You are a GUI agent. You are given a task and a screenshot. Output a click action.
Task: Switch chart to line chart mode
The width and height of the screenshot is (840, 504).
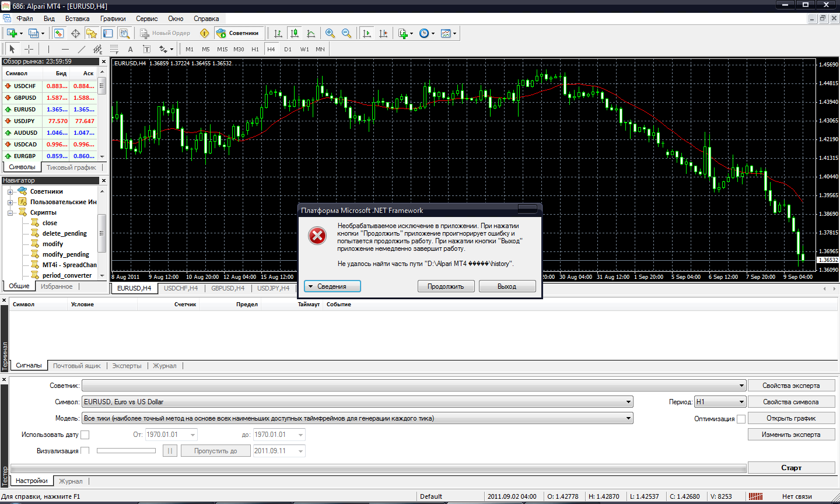[311, 33]
